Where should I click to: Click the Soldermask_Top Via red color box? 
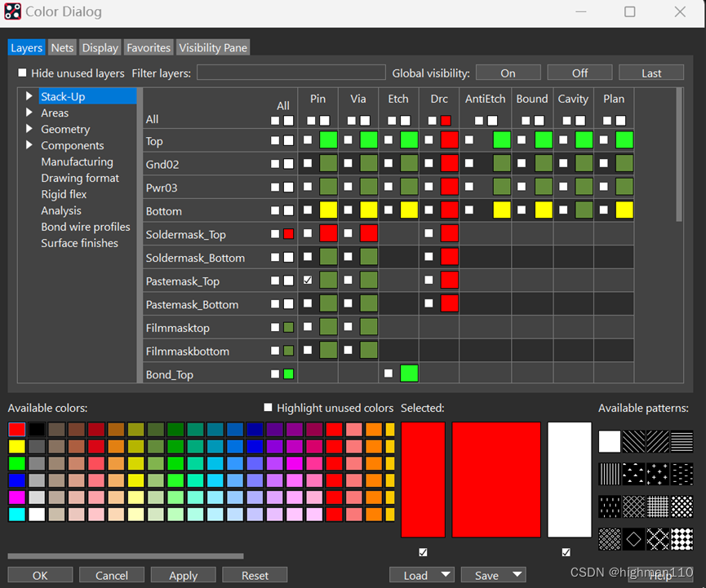tap(368, 234)
